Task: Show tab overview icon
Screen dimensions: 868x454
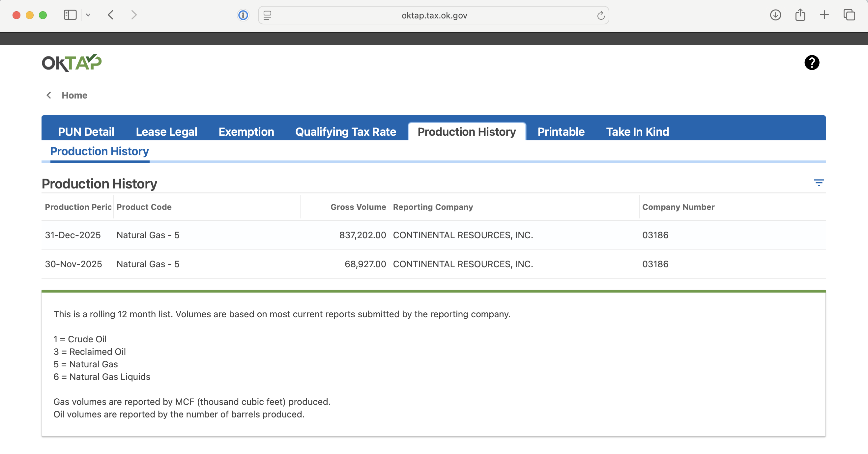Action: [849, 15]
